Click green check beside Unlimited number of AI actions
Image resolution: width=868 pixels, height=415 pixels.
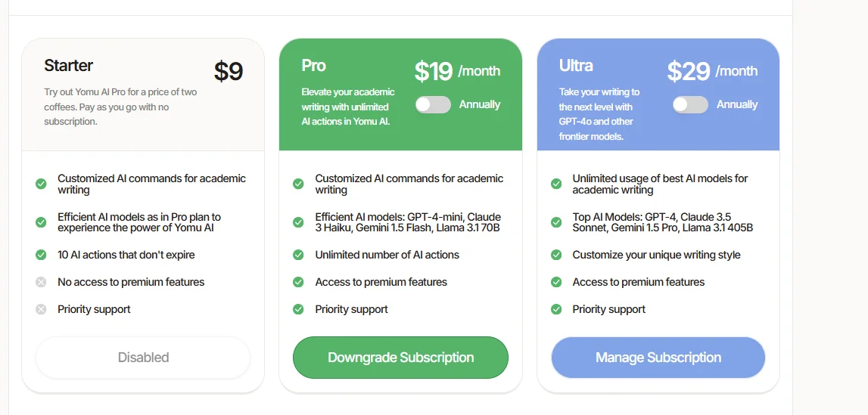tap(298, 255)
